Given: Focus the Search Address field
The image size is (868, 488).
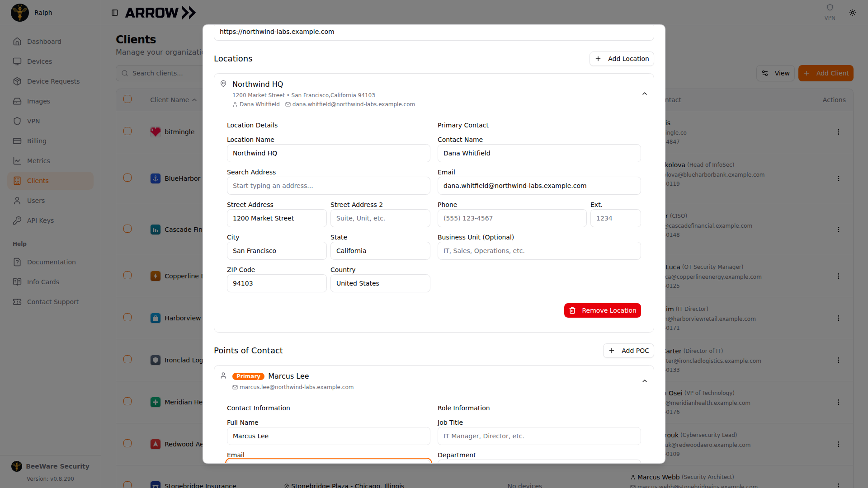Looking at the screenshot, I should [x=328, y=186].
